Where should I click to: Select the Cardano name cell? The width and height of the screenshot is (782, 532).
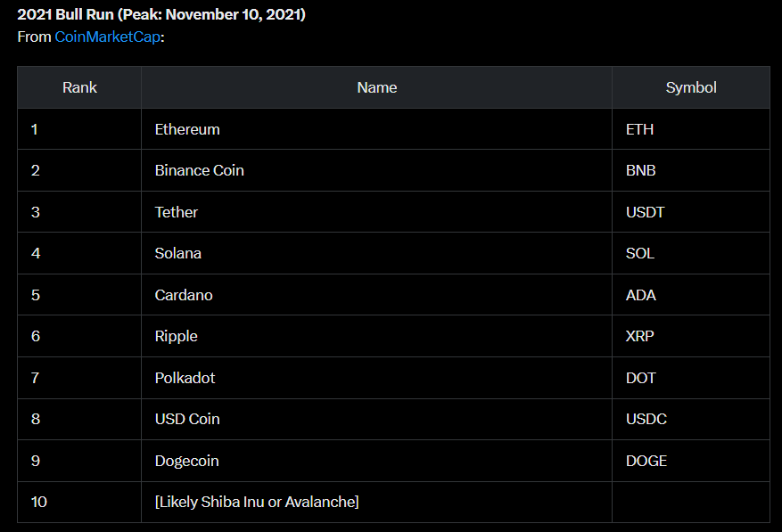click(184, 295)
